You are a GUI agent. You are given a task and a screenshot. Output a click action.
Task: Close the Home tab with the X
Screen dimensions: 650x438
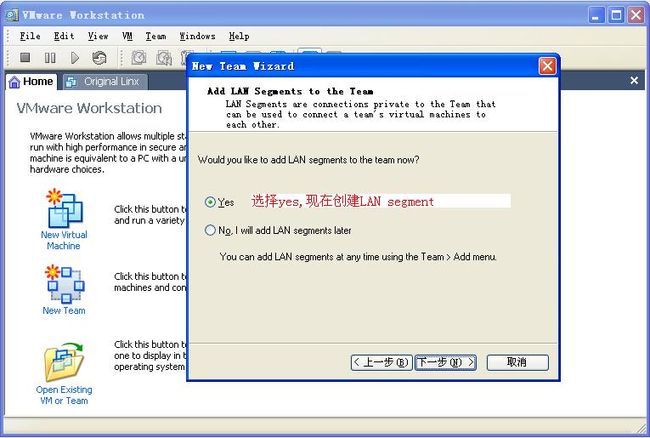point(634,80)
